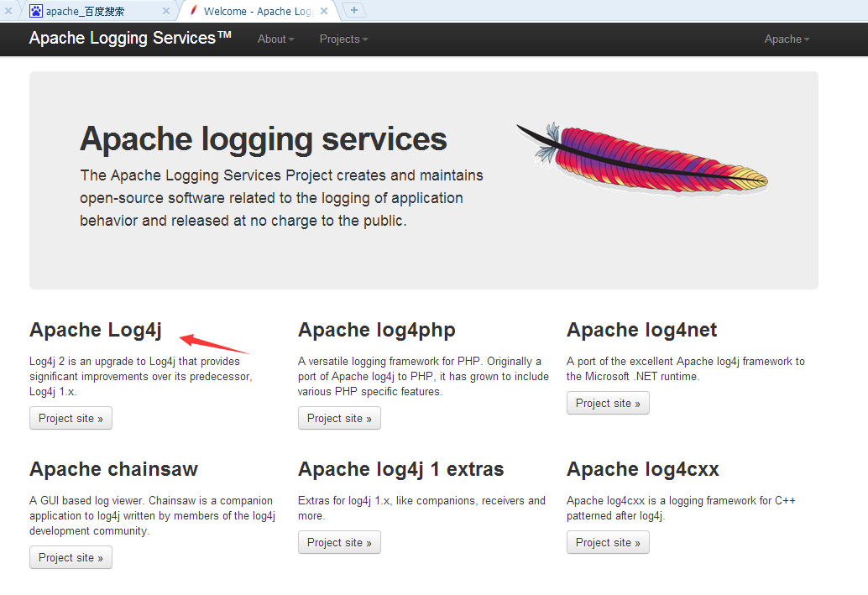Click the 'Log4j 2 is an upgrade' description
This screenshot has height=595, width=868.
tap(140, 376)
